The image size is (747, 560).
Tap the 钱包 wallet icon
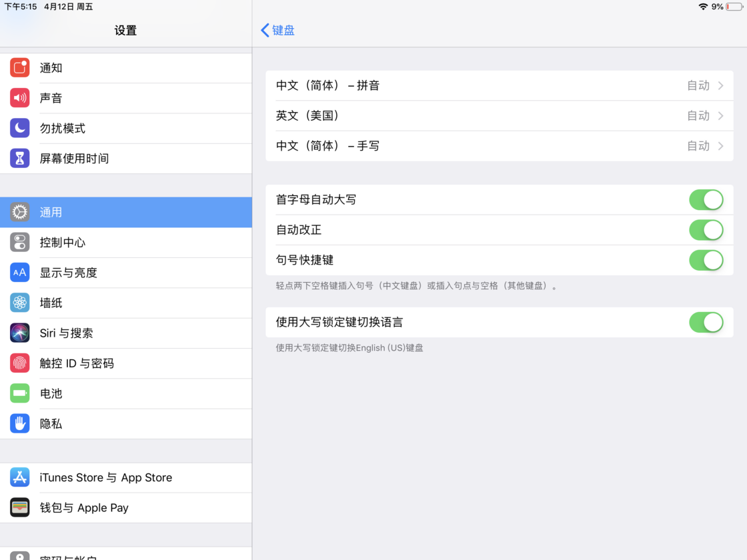[x=19, y=507]
